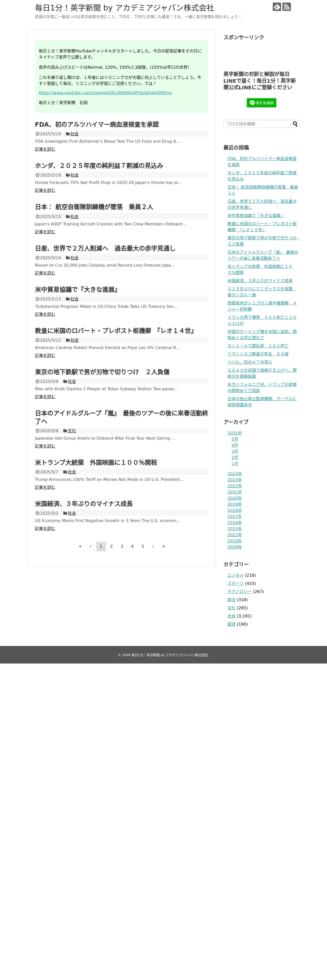Open recent post about グーグル排除措置命令
327x980 pixels.
(x=262, y=402)
